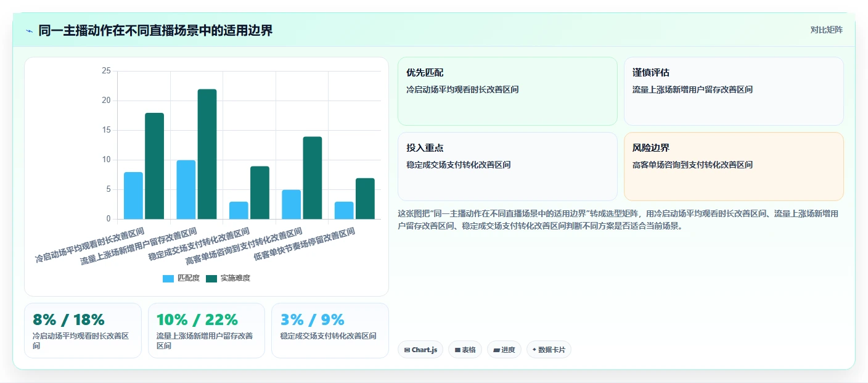Click the 实施难度 bar for 高客单场咨询到支付转化改善区间
The width and height of the screenshot is (868, 383).
(x=313, y=178)
